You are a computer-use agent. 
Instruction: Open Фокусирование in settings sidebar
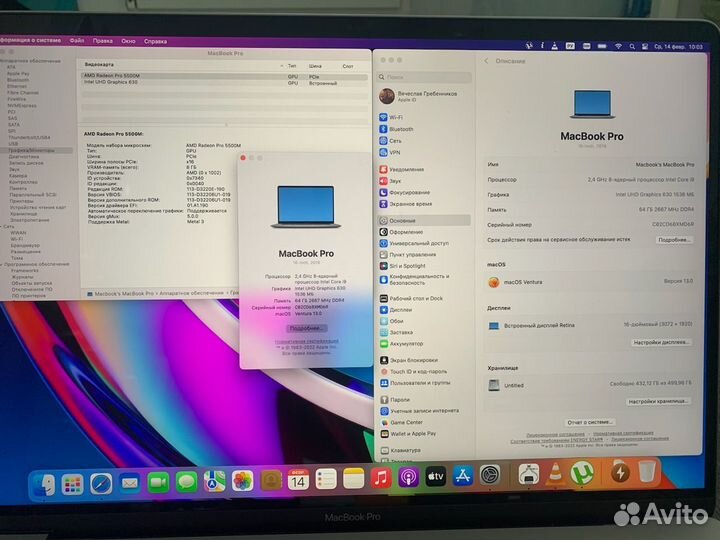click(x=405, y=192)
